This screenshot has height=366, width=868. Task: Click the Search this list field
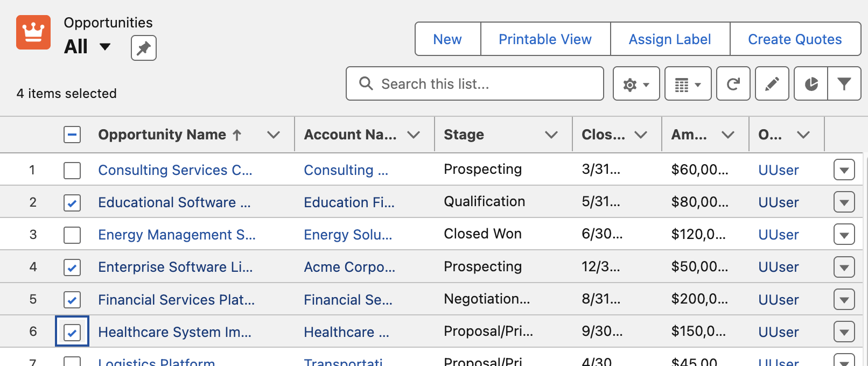474,84
